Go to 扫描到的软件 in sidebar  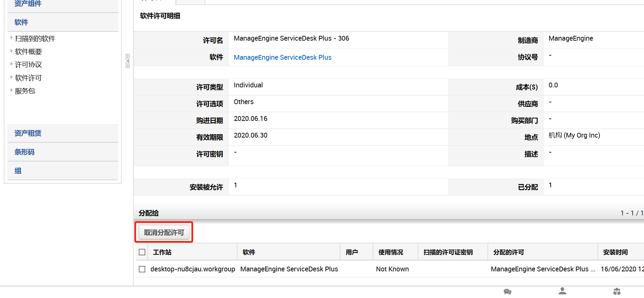tap(35, 39)
